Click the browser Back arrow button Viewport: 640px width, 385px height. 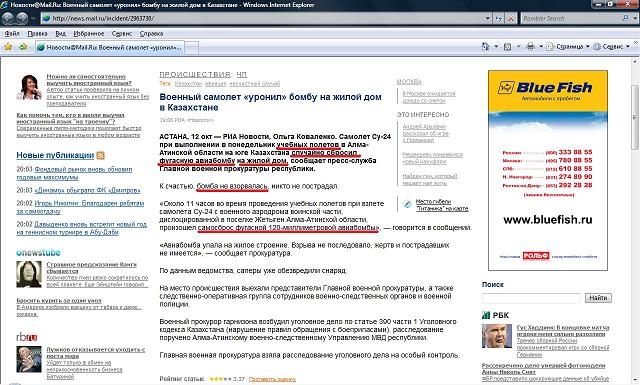point(8,18)
